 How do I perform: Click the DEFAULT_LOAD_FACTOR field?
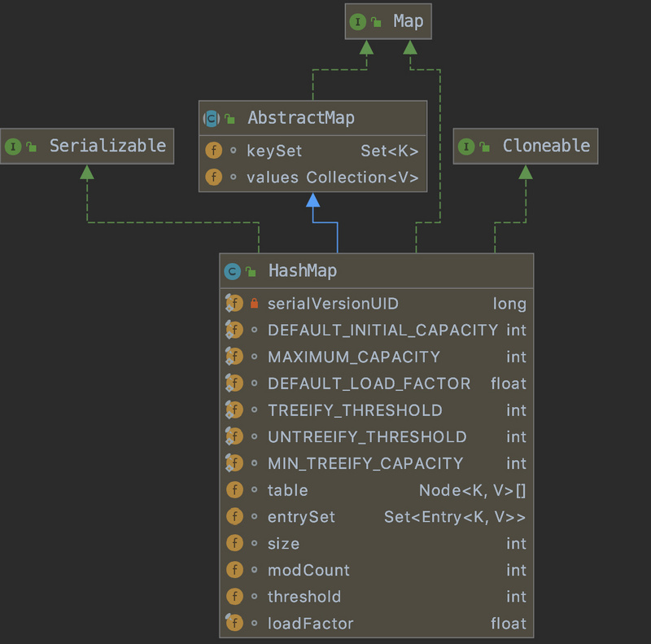[369, 383]
